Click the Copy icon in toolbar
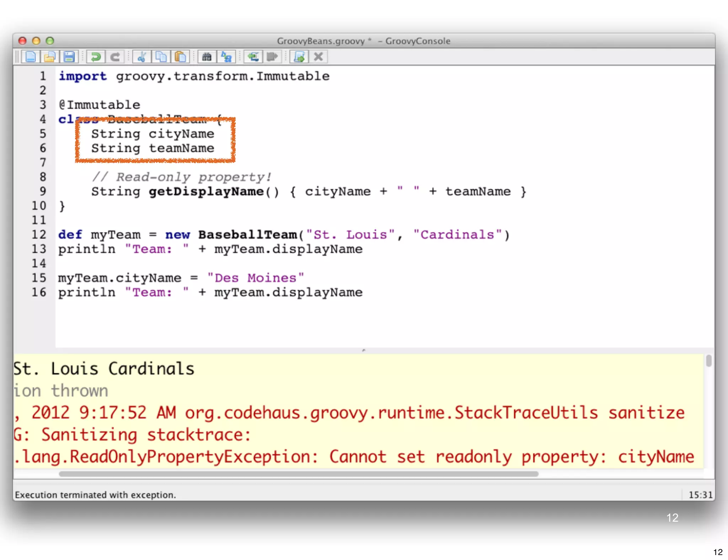The image size is (728, 560). pos(161,57)
